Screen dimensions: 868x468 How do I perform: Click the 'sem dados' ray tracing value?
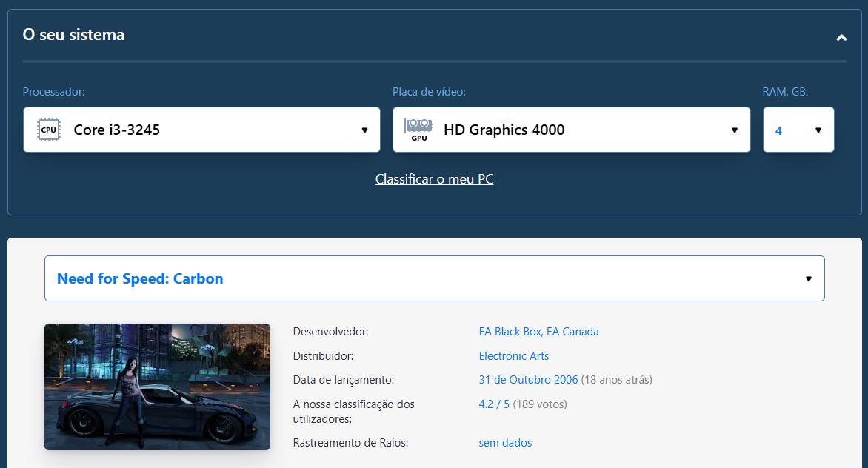[x=505, y=443]
